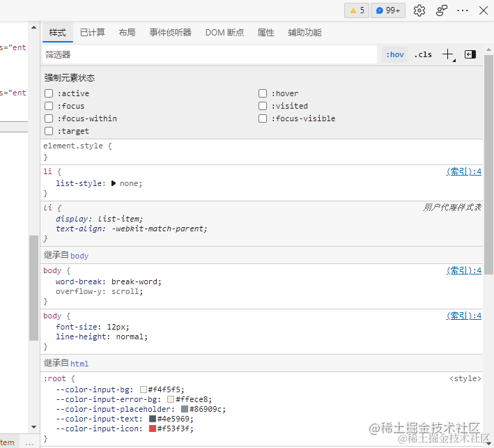This screenshot has width=494, height=448.
Task: Click the Elements panel scroll down arrow
Action: 33,427
